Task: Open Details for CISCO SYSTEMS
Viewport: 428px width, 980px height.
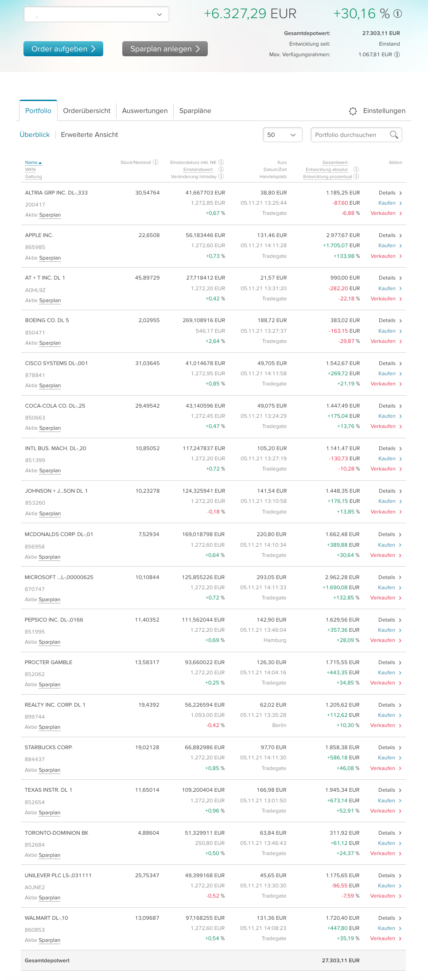Action: coord(387,363)
